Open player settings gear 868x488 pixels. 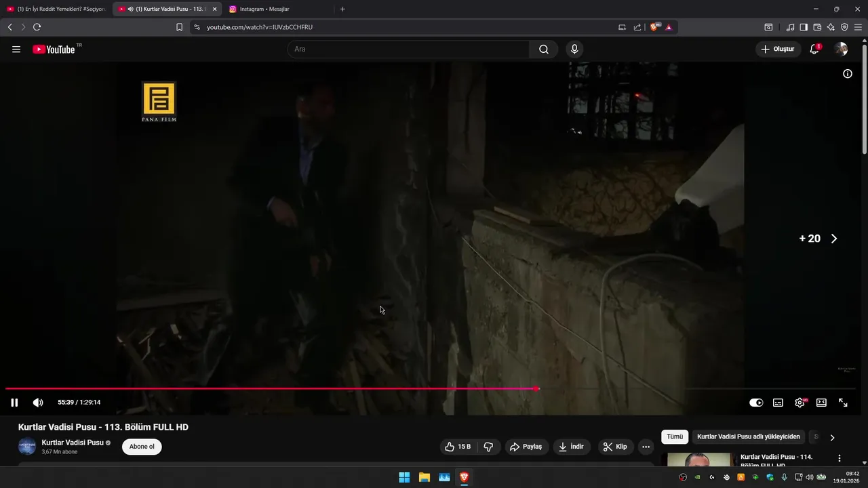coord(800,403)
